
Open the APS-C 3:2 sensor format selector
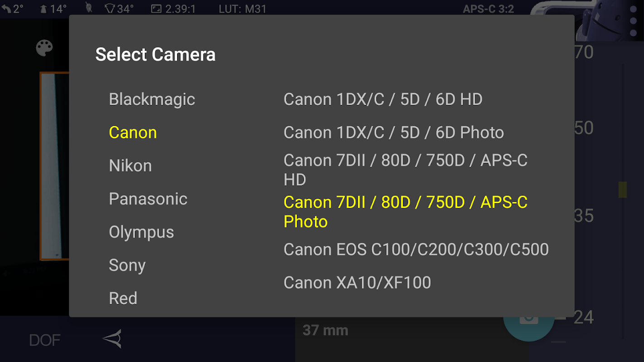pyautogui.click(x=488, y=9)
